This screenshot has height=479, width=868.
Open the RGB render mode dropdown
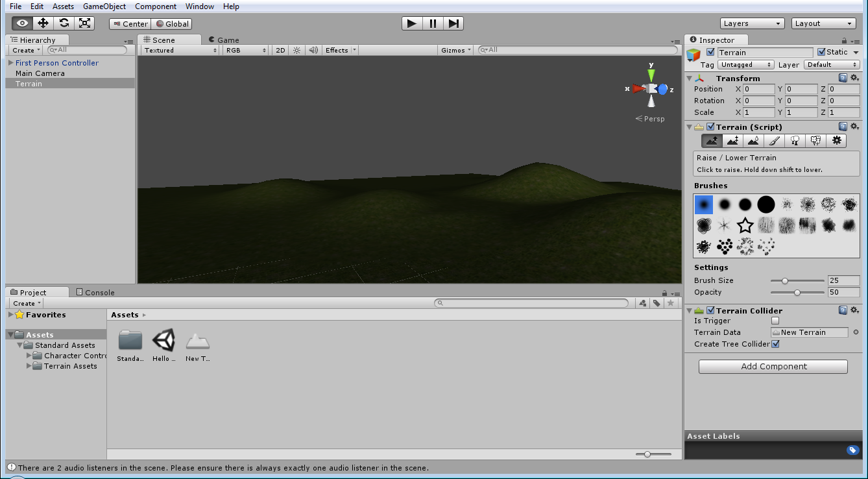point(245,50)
